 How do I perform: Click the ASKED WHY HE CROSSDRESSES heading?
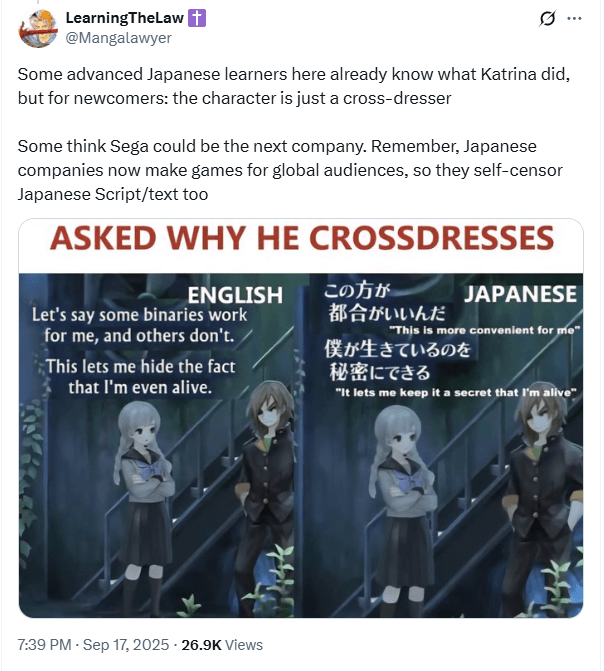tap(302, 238)
